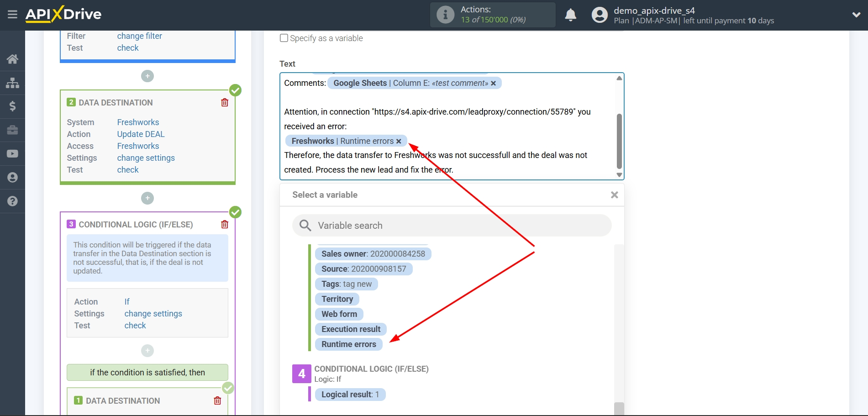Click the Variable search field

(x=452, y=226)
